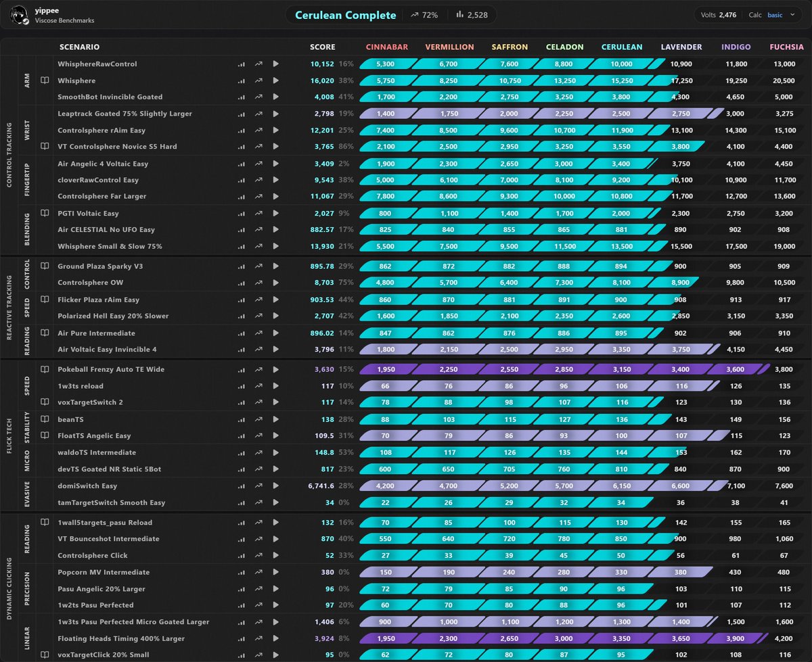
Task: Click the 72% progress indicator in header
Action: [424, 15]
